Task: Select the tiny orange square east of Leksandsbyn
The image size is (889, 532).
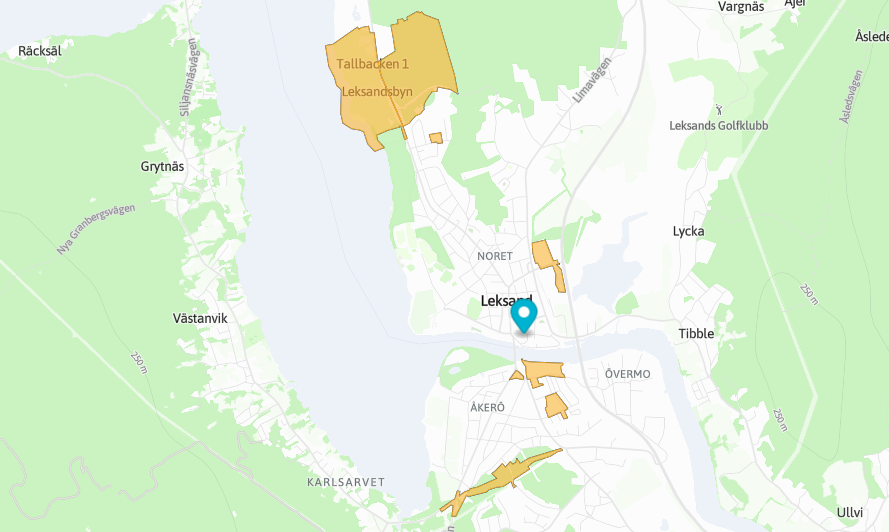Action: coord(435,138)
